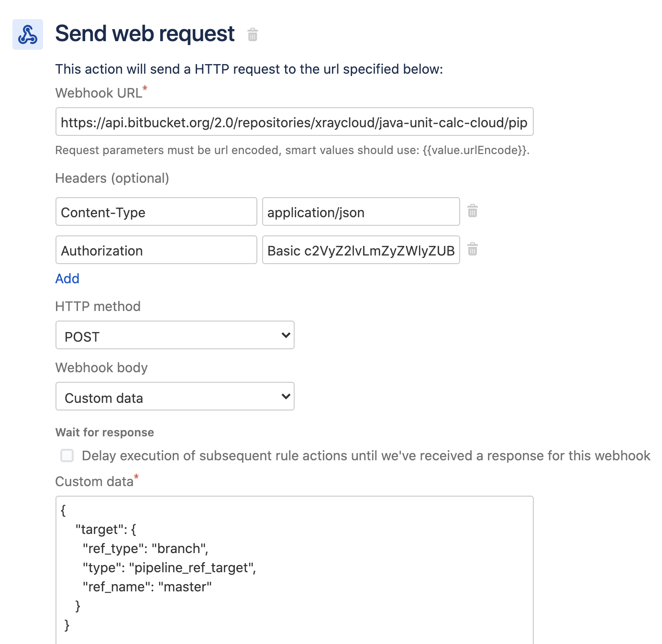Click the Send web request heading
The height and width of the screenshot is (644, 662).
(x=145, y=34)
